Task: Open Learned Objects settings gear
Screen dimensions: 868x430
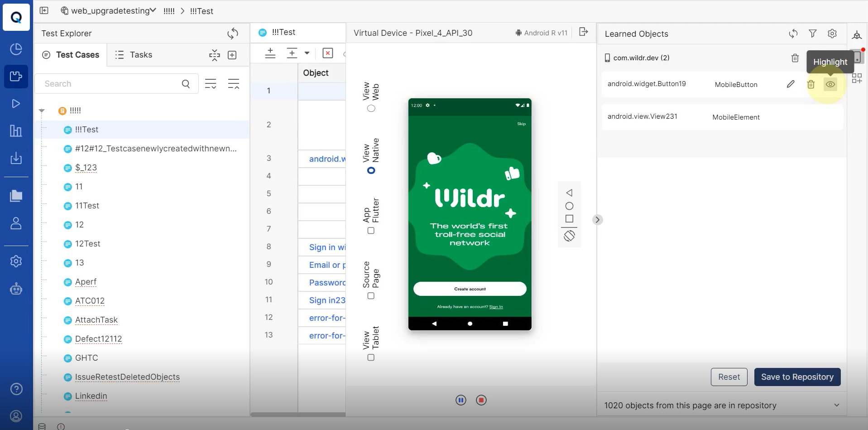Action: pyautogui.click(x=832, y=34)
